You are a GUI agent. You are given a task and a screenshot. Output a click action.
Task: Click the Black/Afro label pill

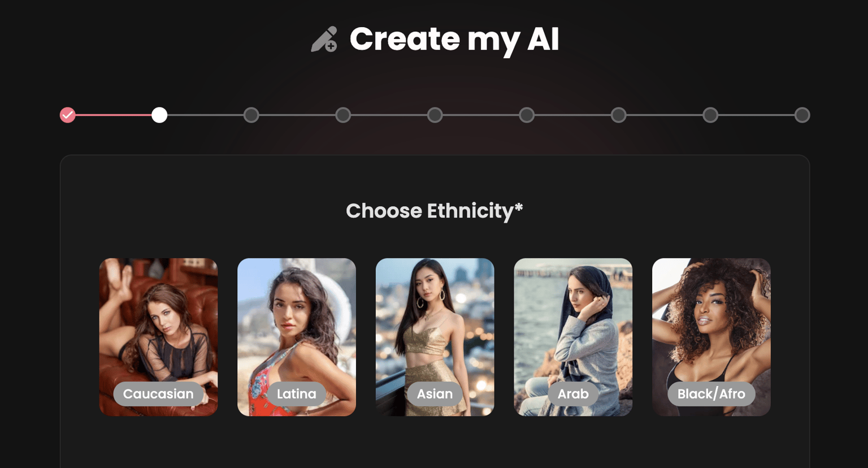tap(711, 394)
